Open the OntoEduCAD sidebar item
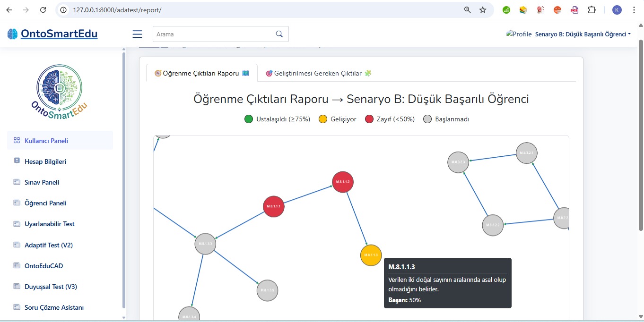The image size is (644, 322). point(44,266)
